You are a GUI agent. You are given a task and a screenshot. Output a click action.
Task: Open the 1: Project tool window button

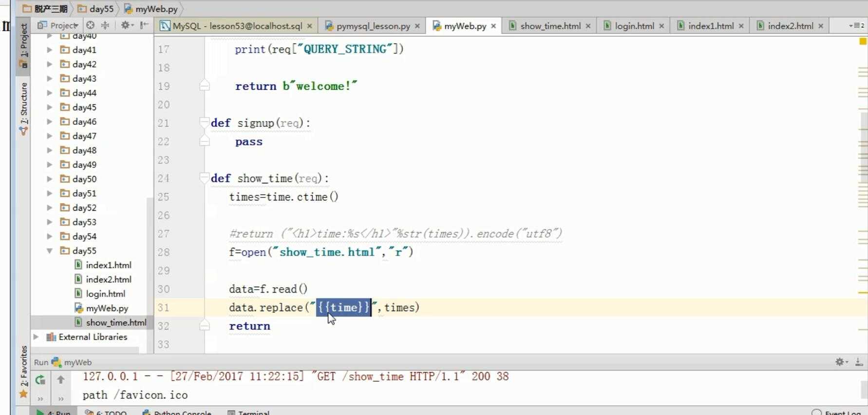coord(23,45)
